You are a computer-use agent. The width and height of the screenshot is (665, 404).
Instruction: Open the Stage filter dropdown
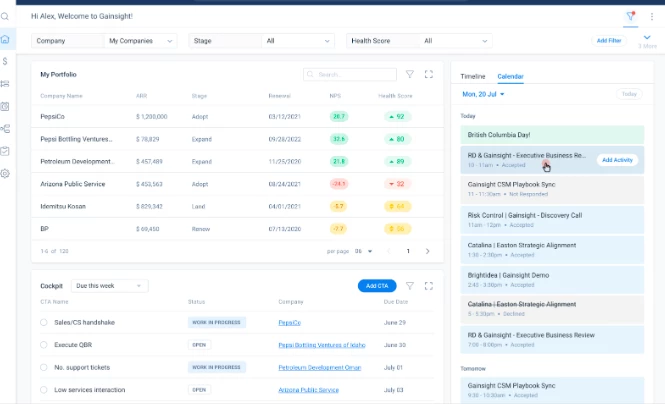pos(298,41)
